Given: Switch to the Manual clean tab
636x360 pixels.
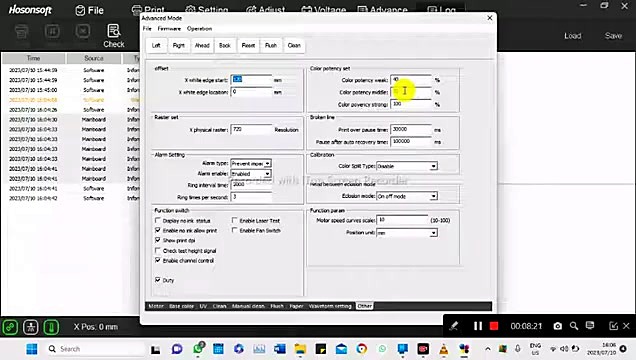Looking at the screenshot, I should click(x=248, y=306).
